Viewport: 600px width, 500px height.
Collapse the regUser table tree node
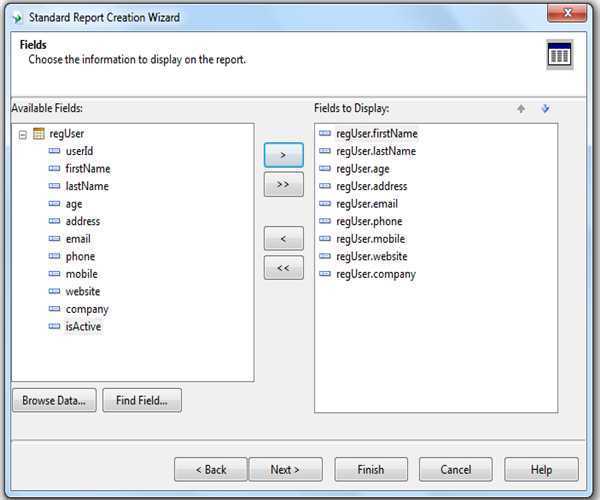click(22, 134)
